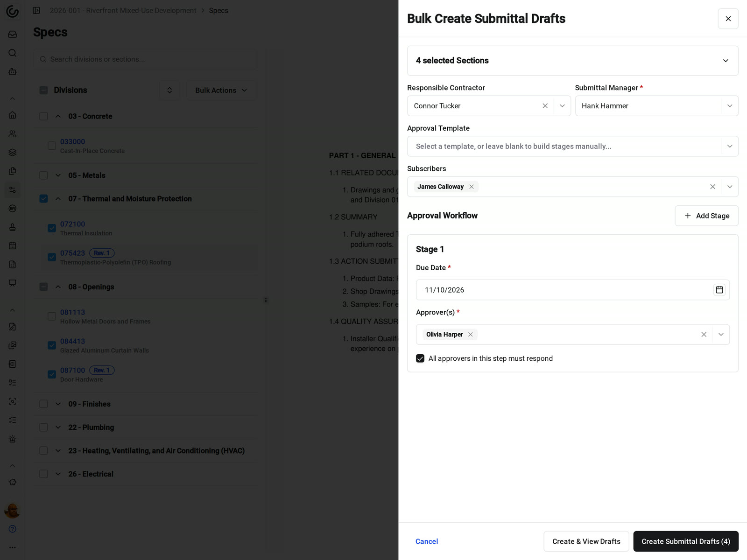This screenshot has width=747, height=560.
Task: Check section 033000 Cast-In-Place Concrete
Action: coord(52,146)
